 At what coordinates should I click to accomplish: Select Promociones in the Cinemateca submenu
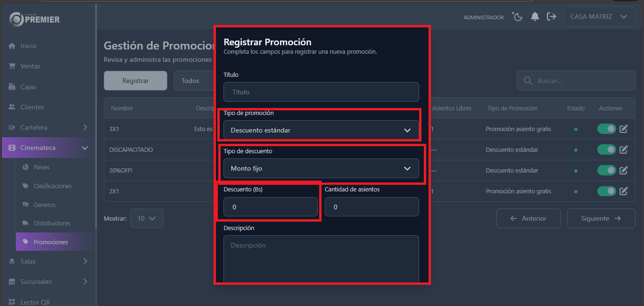click(x=53, y=241)
